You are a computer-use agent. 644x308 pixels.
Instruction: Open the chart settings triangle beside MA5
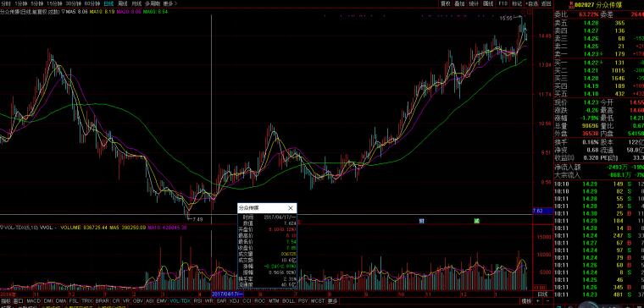[63, 12]
